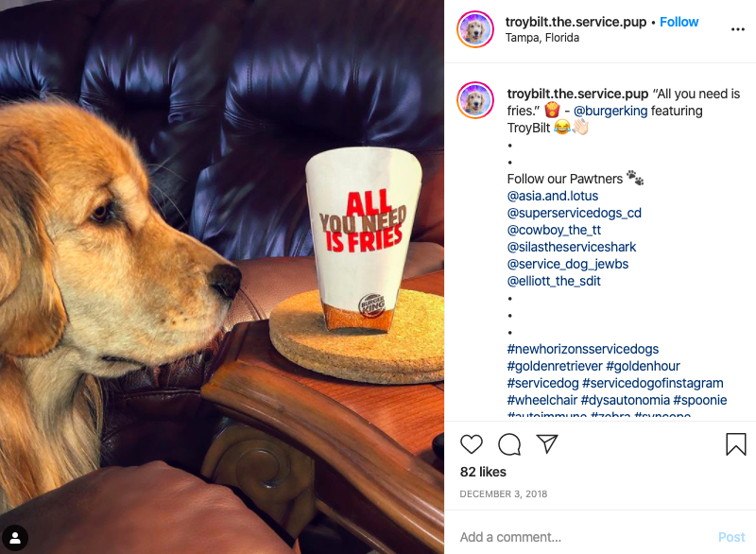This screenshot has height=554, width=756.
Task: Open @asia.and.lotus profile
Action: pos(553,196)
